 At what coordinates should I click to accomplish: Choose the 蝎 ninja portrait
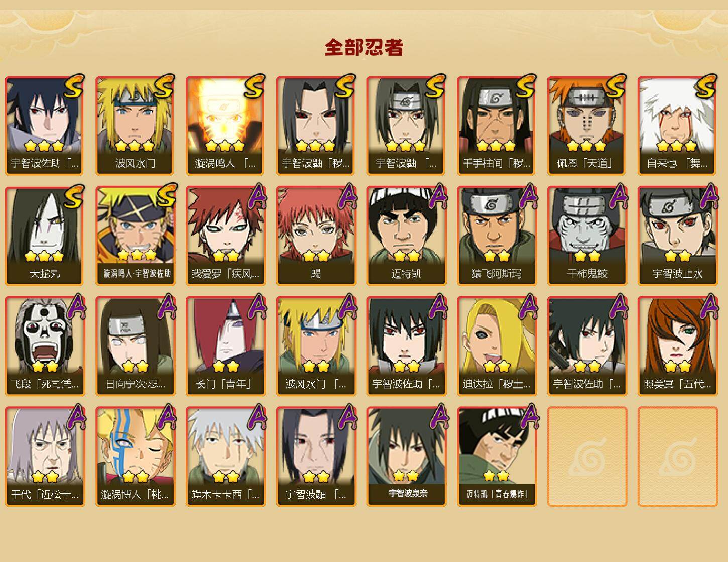pyautogui.click(x=316, y=236)
